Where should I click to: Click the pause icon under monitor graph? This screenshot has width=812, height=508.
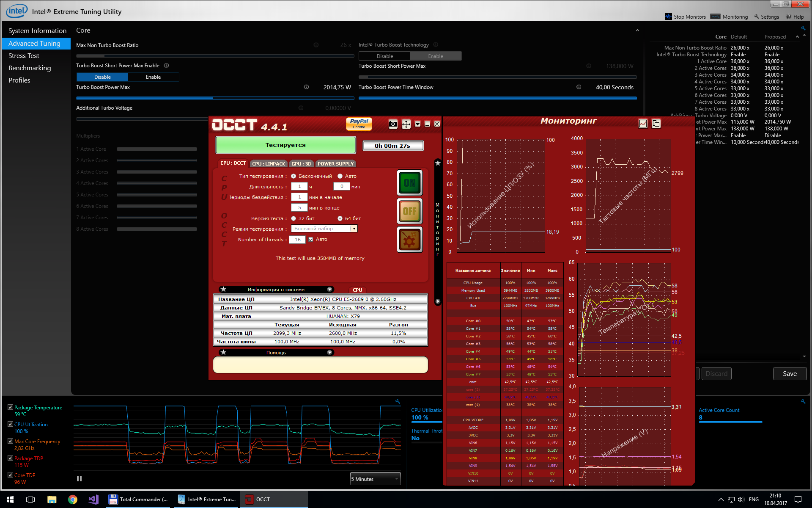79,479
